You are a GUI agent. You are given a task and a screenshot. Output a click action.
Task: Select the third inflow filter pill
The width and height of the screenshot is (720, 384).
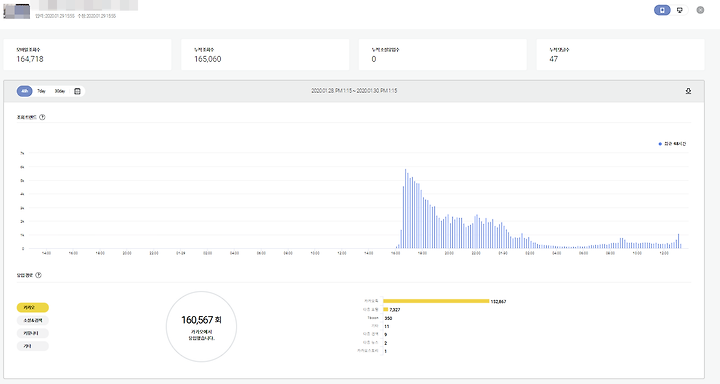33,333
